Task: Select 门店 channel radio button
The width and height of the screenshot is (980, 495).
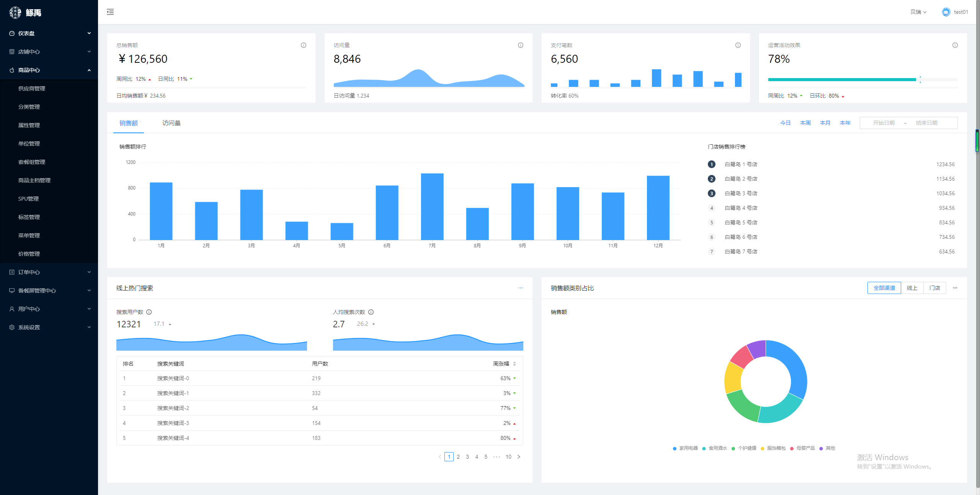Action: click(934, 288)
